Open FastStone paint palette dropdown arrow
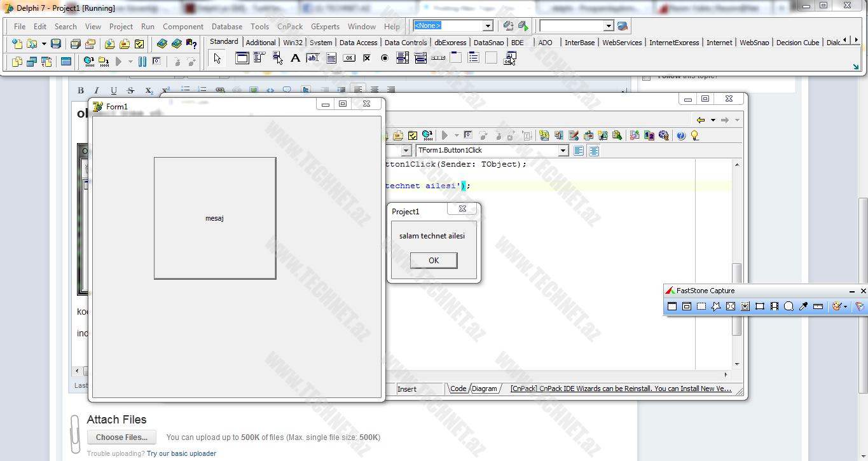Viewport: 868px width, 461px height. tap(845, 307)
